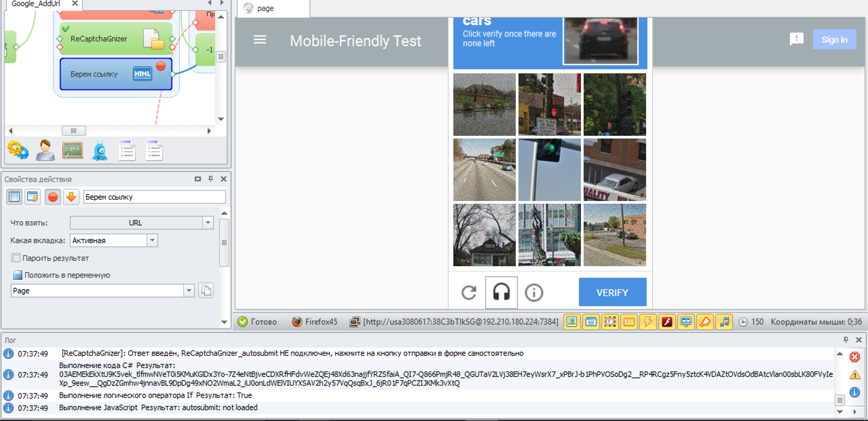The height and width of the screenshot is (421, 868).
Task: Switch to the audio challenge headphones icon
Action: pos(501,292)
